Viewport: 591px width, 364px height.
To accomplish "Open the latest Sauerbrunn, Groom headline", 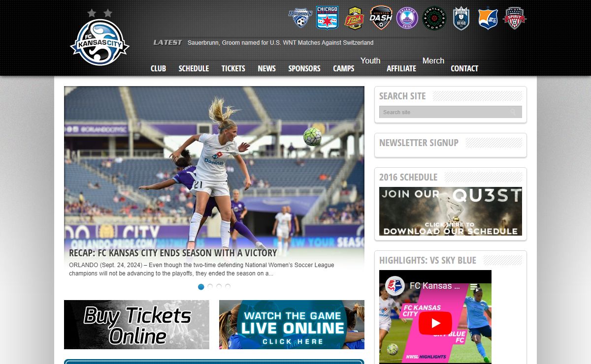I will (280, 43).
